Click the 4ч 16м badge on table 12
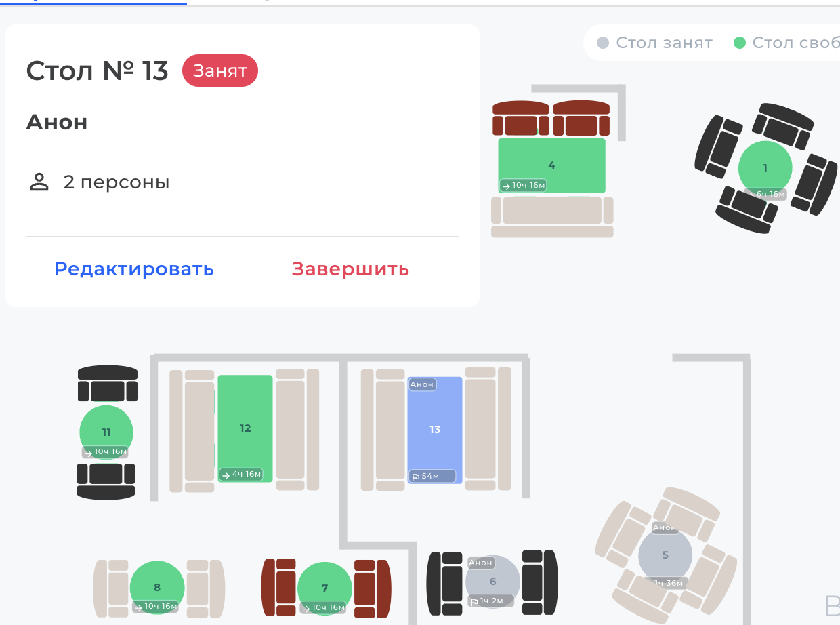Viewport: 840px width, 625px height. 241,475
